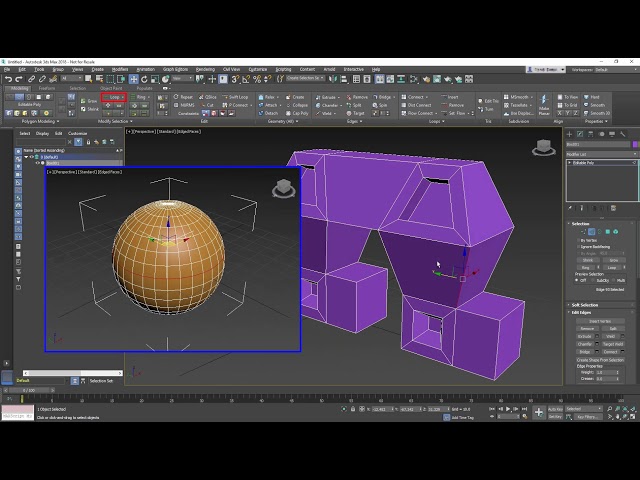Click the Make Planar icon
The width and height of the screenshot is (640, 480).
(544, 104)
